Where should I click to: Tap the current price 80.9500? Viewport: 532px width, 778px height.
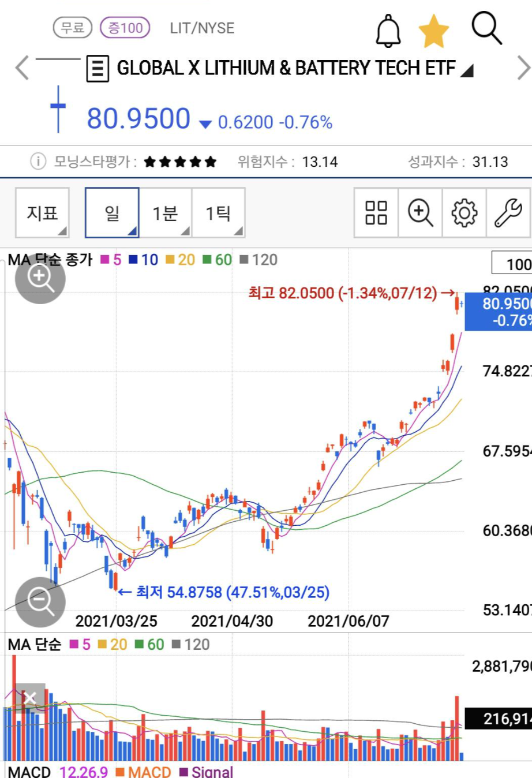pos(138,119)
